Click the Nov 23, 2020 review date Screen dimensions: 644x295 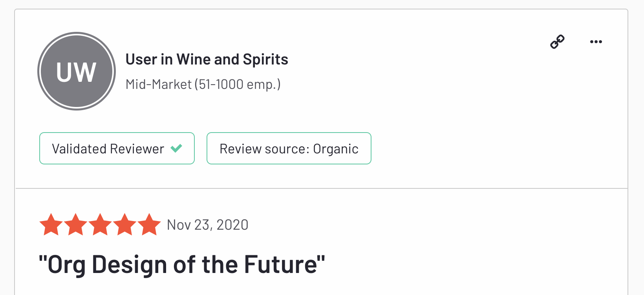coord(207,225)
